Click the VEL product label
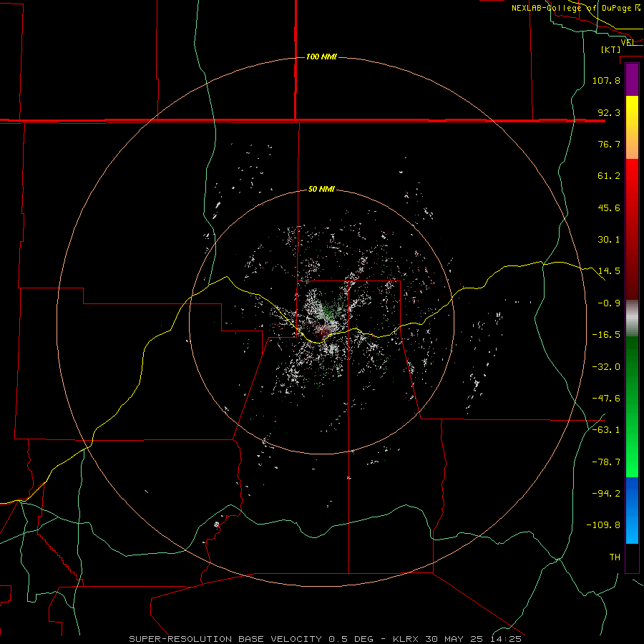Viewport: 644px width, 644px height. 628,42
